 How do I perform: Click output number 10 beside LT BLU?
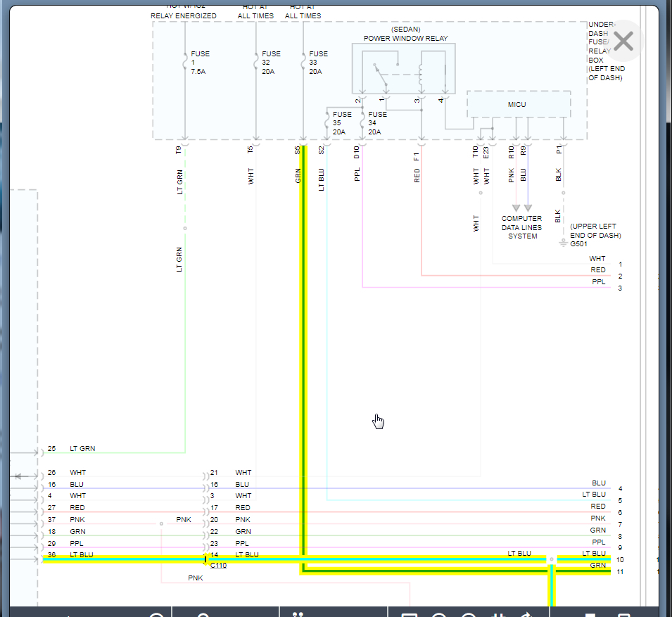(x=620, y=560)
